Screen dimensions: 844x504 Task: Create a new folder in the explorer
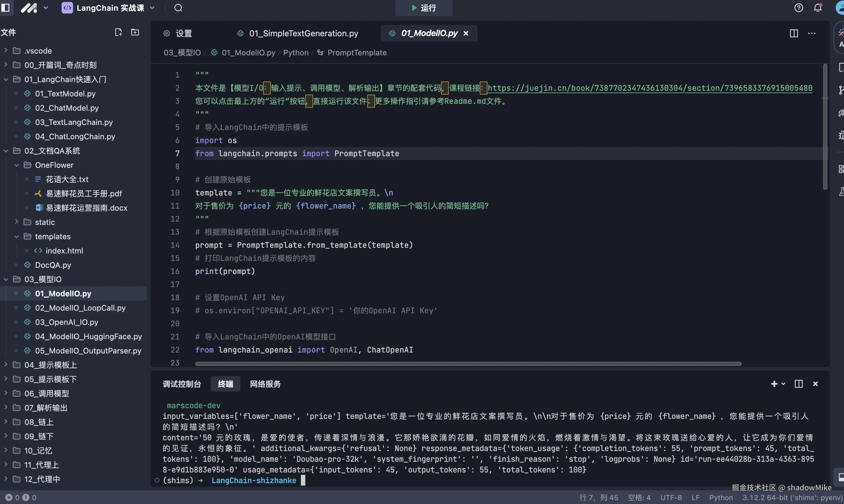135,32
